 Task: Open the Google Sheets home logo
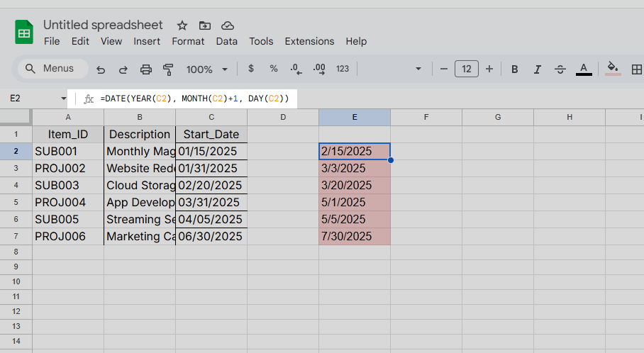click(24, 33)
